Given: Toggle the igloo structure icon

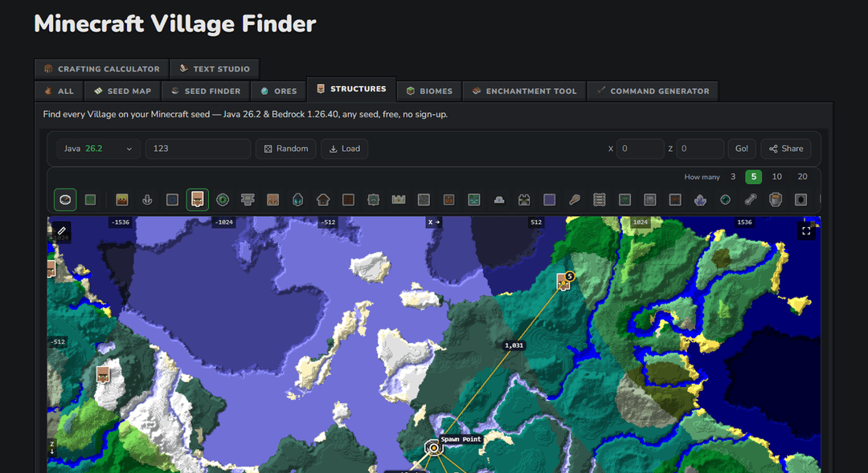Looking at the screenshot, I should pyautogui.click(x=499, y=200).
